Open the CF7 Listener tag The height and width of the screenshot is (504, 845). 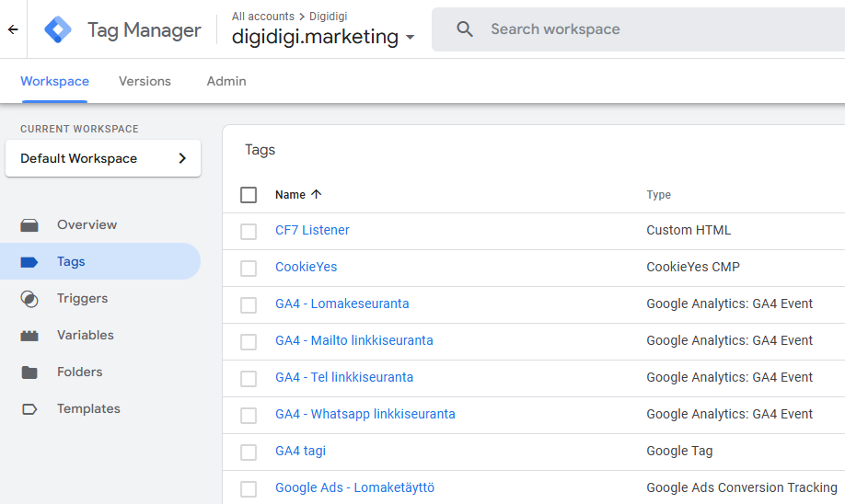312,231
